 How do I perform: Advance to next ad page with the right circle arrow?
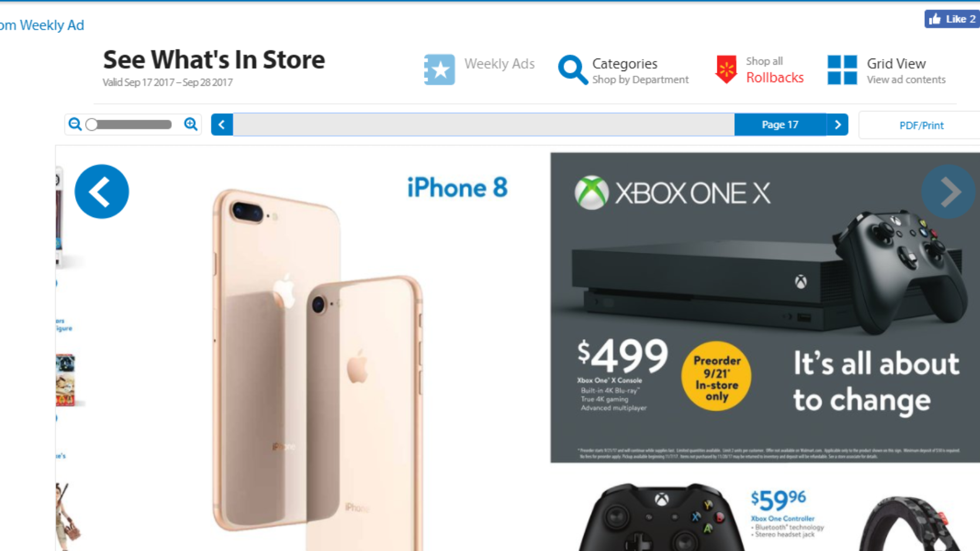point(948,191)
